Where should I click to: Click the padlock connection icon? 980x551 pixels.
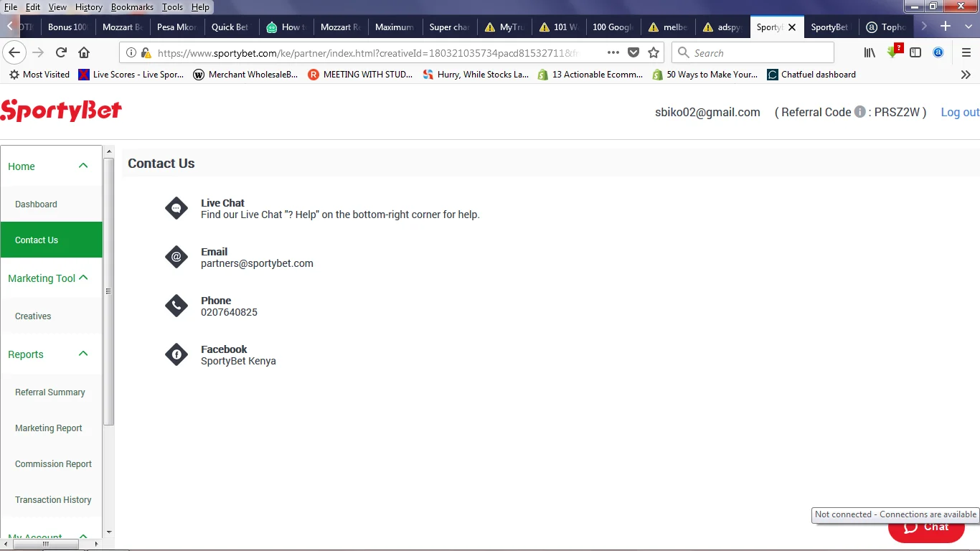click(x=146, y=53)
